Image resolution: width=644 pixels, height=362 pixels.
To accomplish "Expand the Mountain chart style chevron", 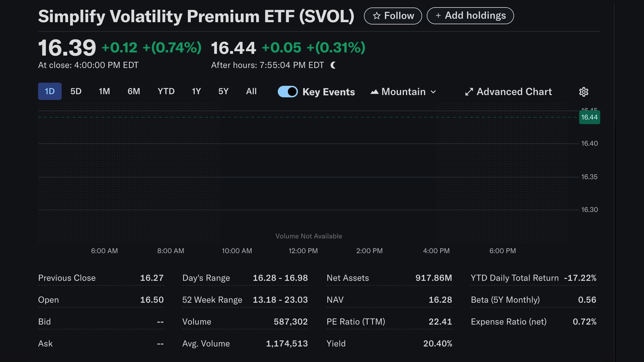I will point(433,92).
